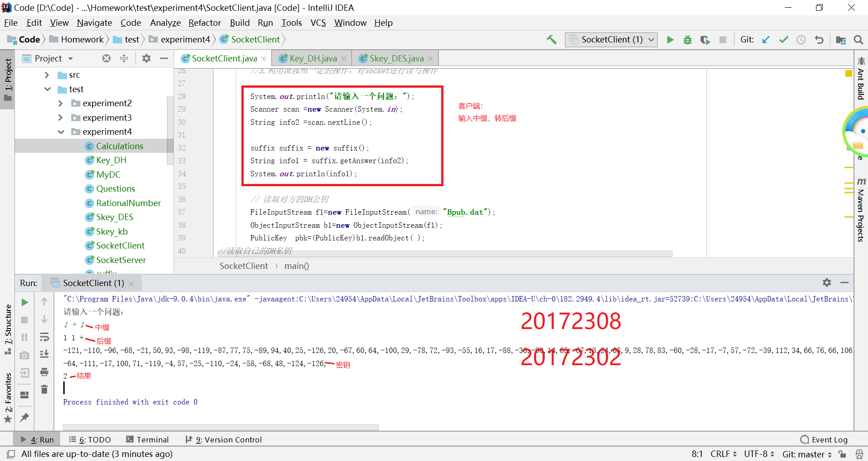
Task: Open the Navigate menu
Action: click(94, 23)
